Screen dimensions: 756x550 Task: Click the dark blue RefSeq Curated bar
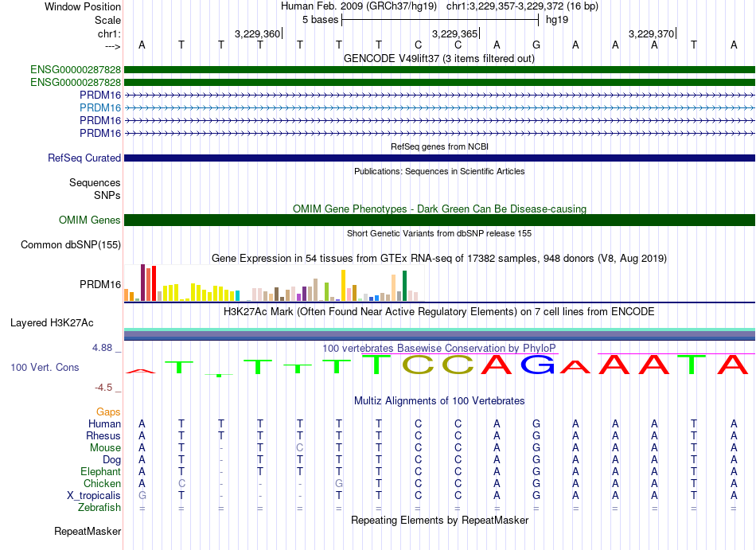coord(439,158)
